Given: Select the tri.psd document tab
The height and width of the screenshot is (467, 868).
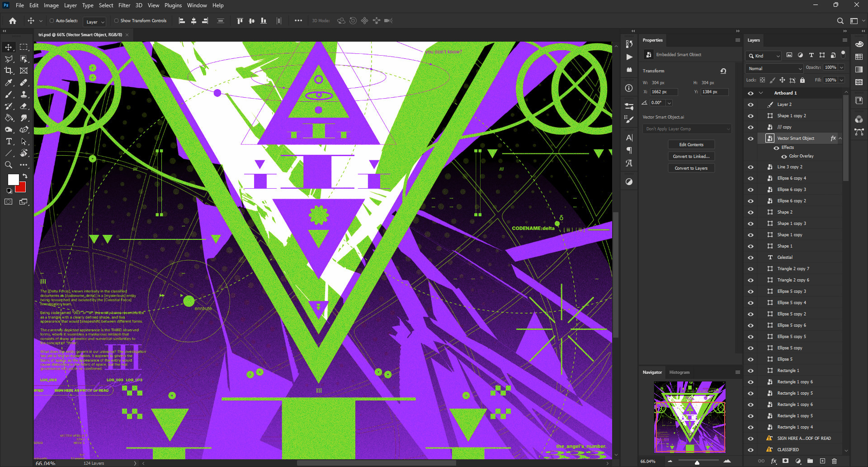Looking at the screenshot, I should click(80, 35).
